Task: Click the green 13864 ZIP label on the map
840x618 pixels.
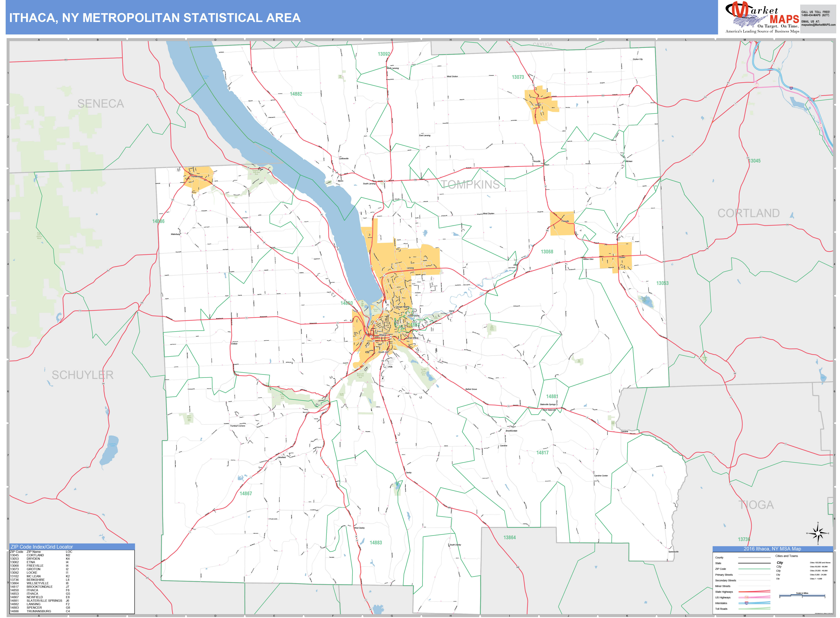Action: [x=509, y=538]
